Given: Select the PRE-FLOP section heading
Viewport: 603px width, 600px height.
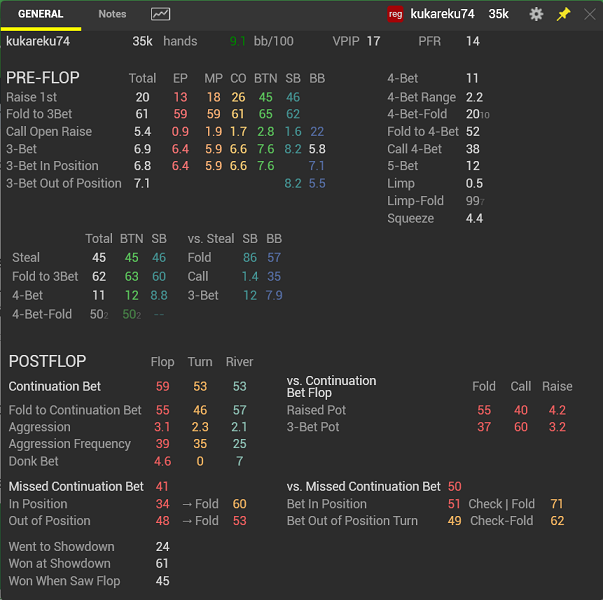Looking at the screenshot, I should (43, 78).
